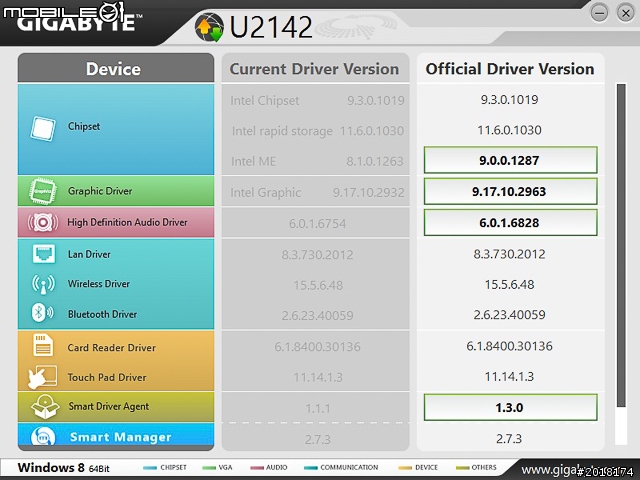Click the Intel ME 8.1.0.1263 entry

click(317, 161)
